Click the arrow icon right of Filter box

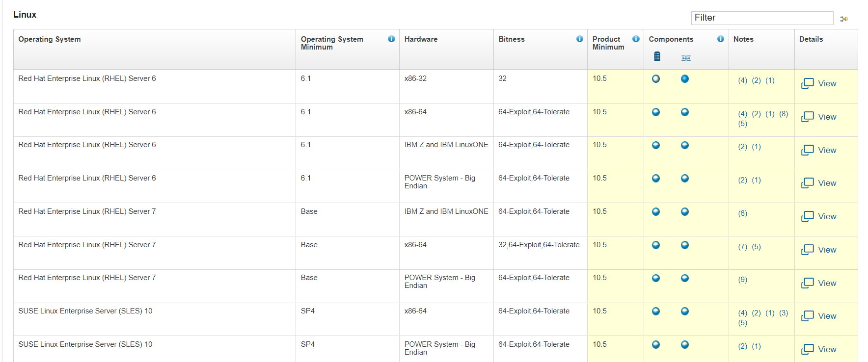[x=844, y=19]
